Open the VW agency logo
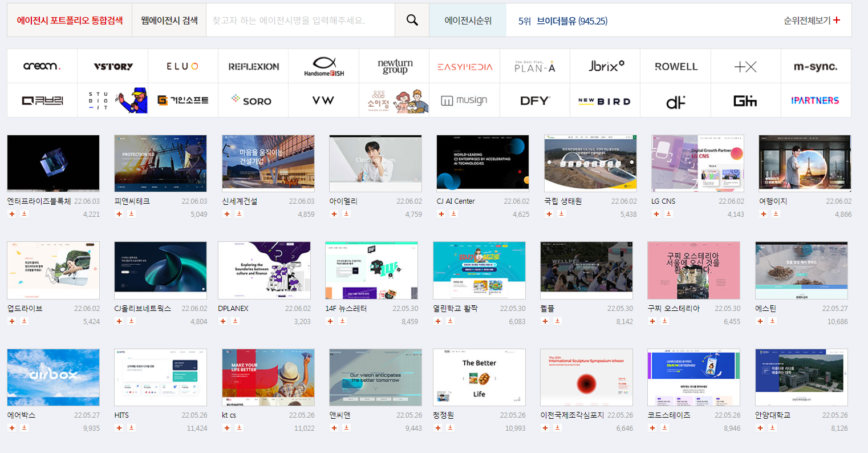The width and height of the screenshot is (868, 453). [324, 100]
